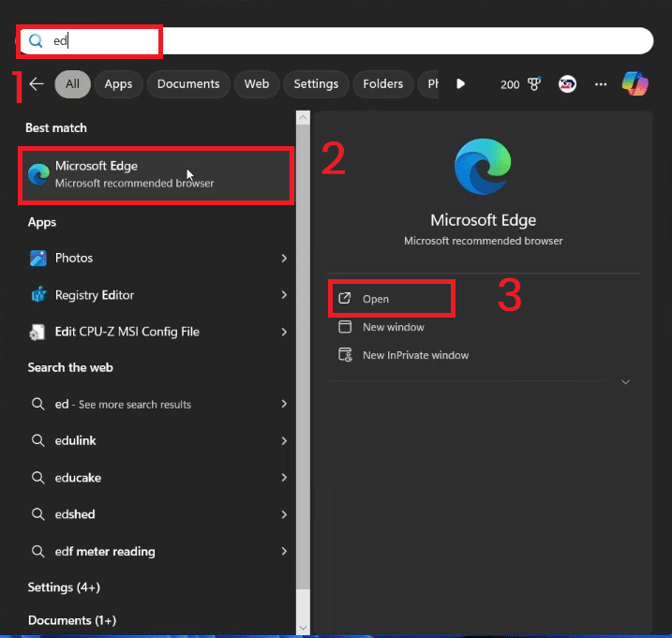This screenshot has width=672, height=638.
Task: Click the user profile avatar icon
Action: tap(567, 84)
